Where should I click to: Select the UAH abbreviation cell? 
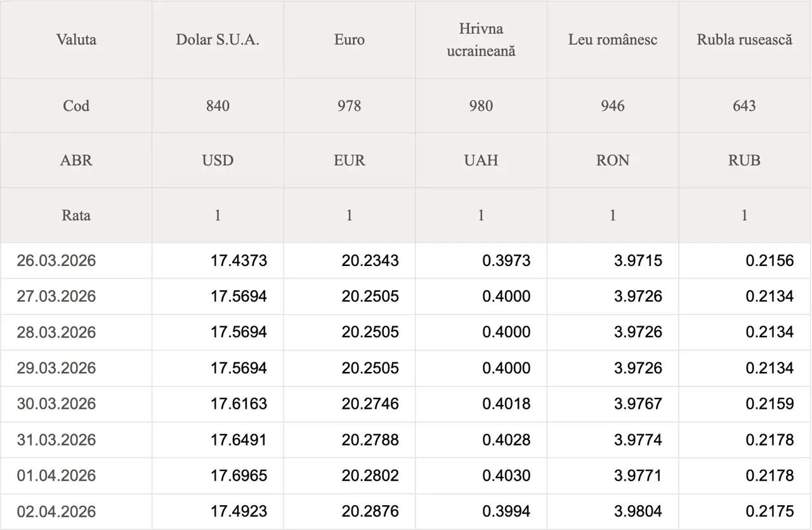pyautogui.click(x=481, y=161)
